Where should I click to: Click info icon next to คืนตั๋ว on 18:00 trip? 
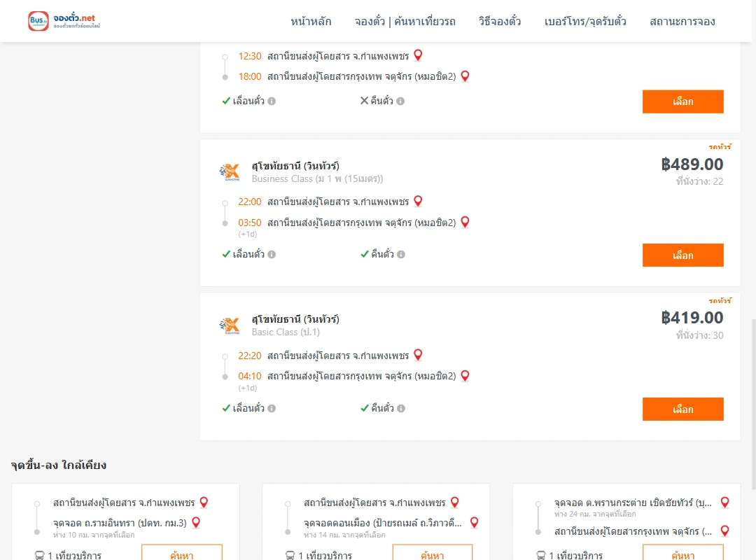coord(400,101)
